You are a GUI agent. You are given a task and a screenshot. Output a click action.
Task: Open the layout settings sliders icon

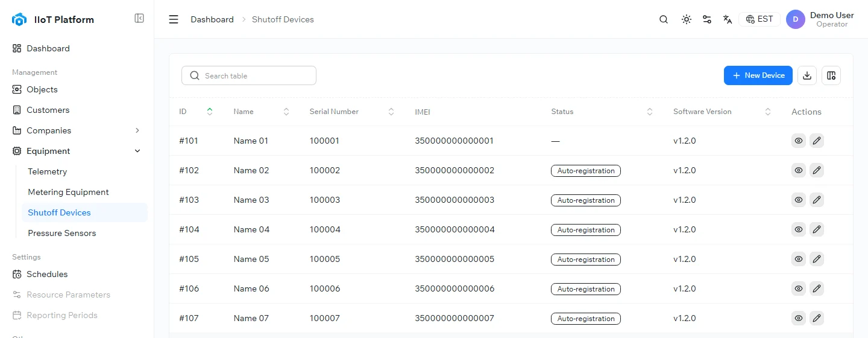707,19
